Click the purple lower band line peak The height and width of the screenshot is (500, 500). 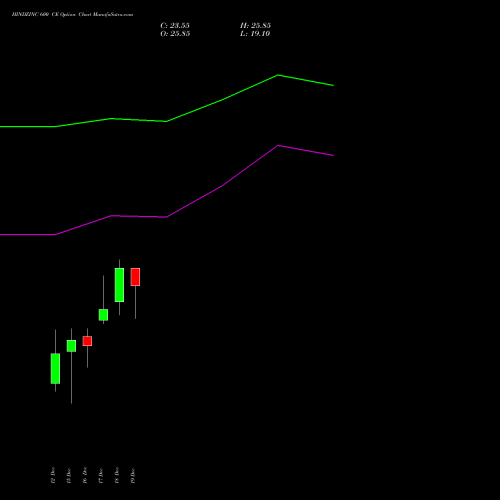[x=278, y=145]
